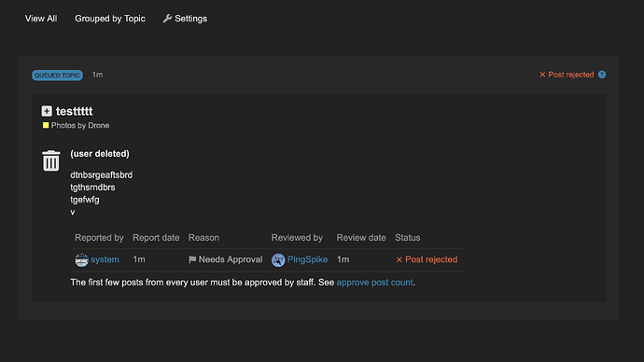Click the Status column header
Image resolution: width=644 pixels, height=362 pixels.
tap(408, 238)
